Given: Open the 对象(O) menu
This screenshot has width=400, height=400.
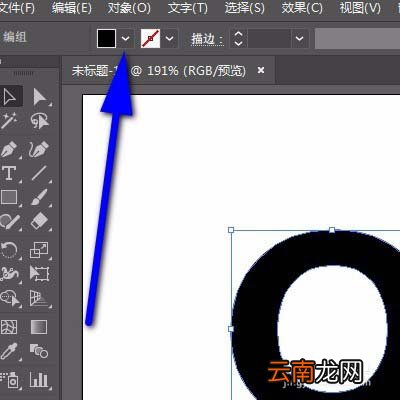Looking at the screenshot, I should coord(129,8).
